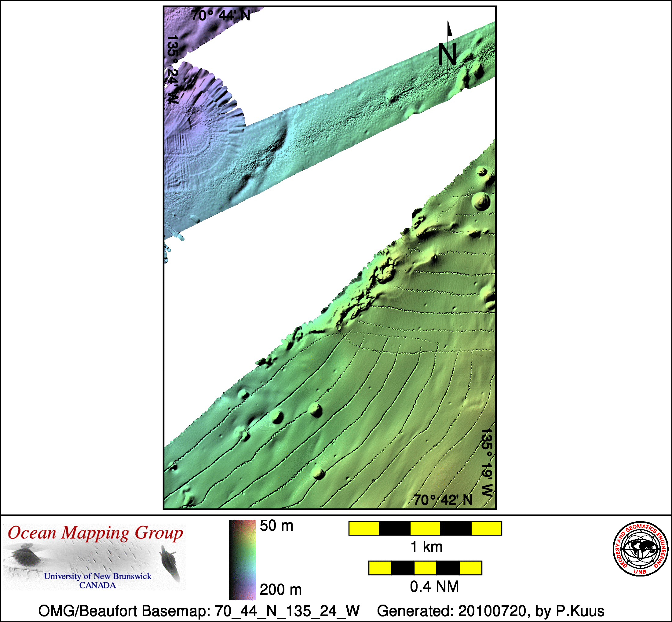Image resolution: width=672 pixels, height=622 pixels.
Task: Click the 1 km scale bar
Action: pos(425,528)
